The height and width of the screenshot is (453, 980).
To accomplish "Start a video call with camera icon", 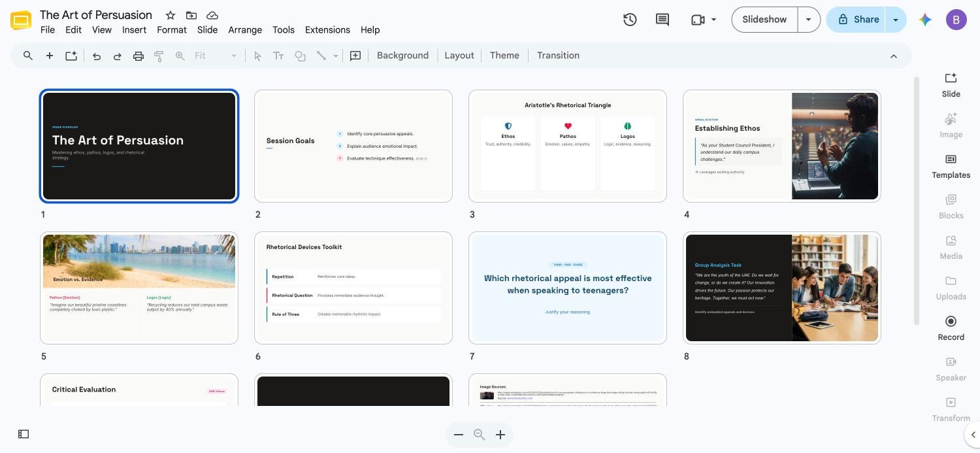I will pos(698,20).
